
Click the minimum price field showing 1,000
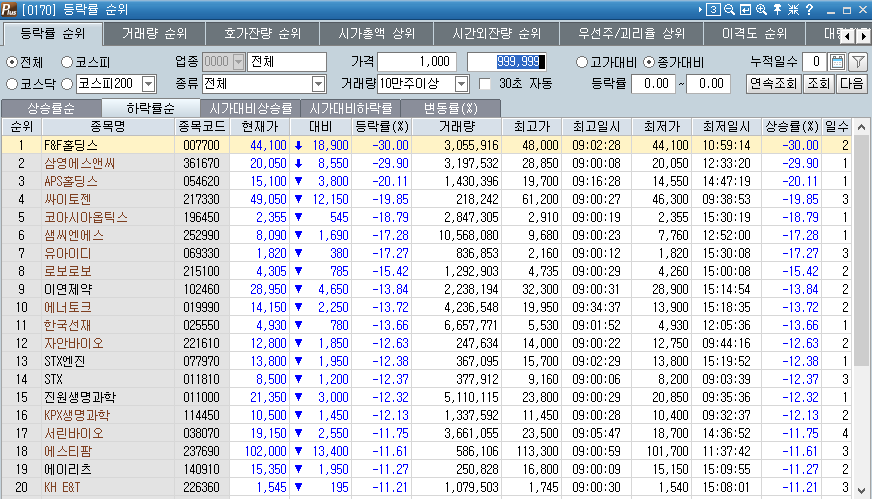[x=417, y=62]
